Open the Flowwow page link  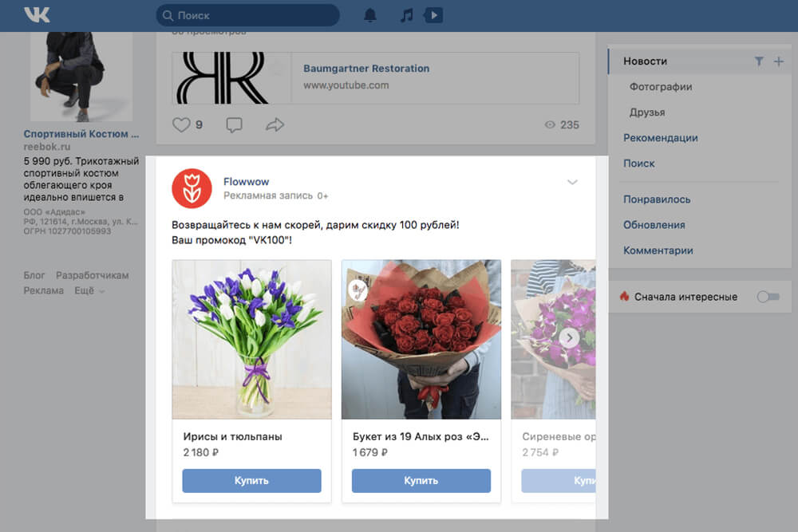246,182
